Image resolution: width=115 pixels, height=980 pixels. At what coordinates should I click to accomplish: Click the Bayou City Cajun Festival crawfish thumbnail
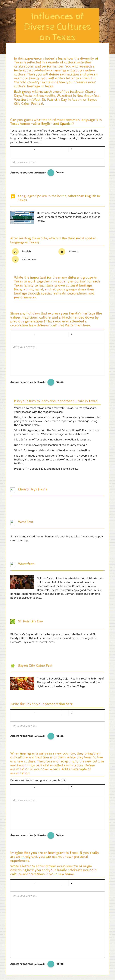coord(22,684)
